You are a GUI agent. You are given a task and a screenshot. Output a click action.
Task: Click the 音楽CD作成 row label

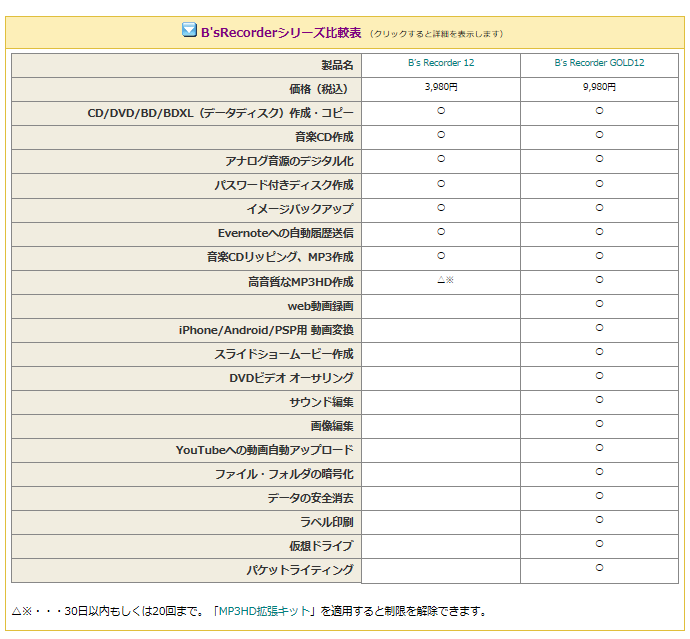324,137
